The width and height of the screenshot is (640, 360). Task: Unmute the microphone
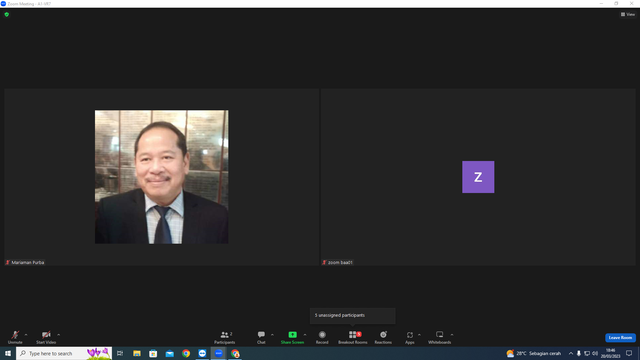click(15, 337)
